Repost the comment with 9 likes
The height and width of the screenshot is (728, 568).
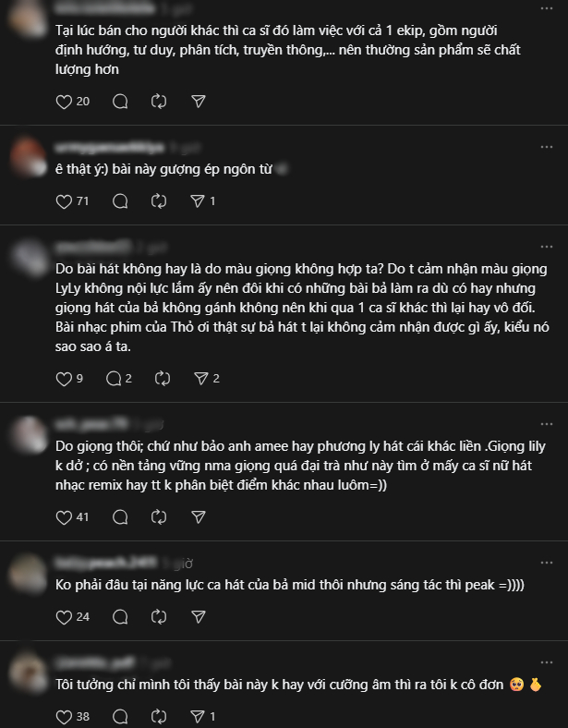pos(163,378)
